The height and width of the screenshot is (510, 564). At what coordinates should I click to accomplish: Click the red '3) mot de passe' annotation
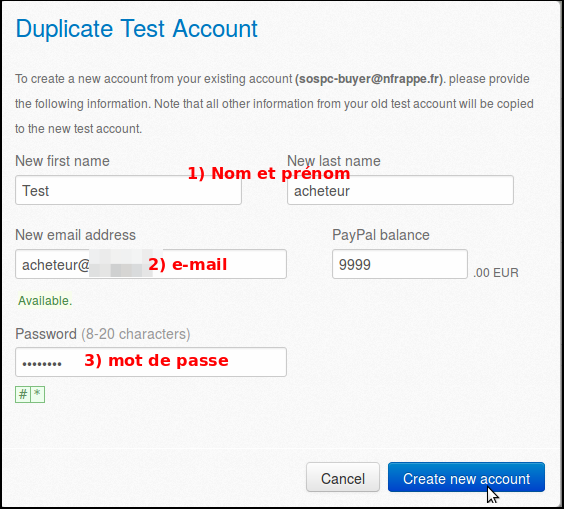[156, 360]
